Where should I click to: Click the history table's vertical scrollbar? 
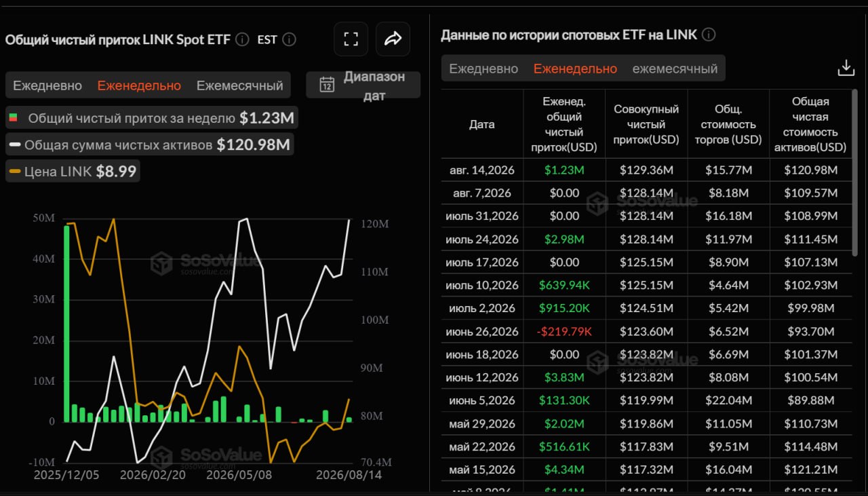pos(855,173)
